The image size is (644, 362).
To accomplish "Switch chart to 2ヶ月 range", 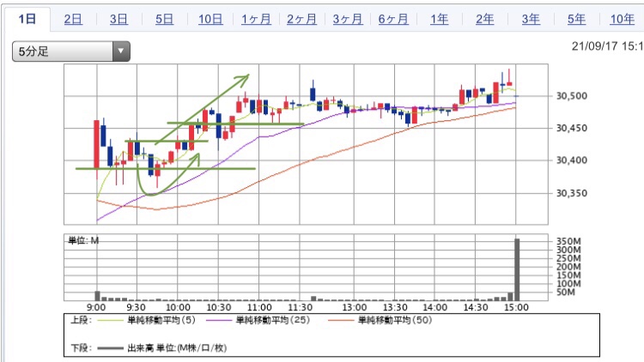I will point(301,18).
